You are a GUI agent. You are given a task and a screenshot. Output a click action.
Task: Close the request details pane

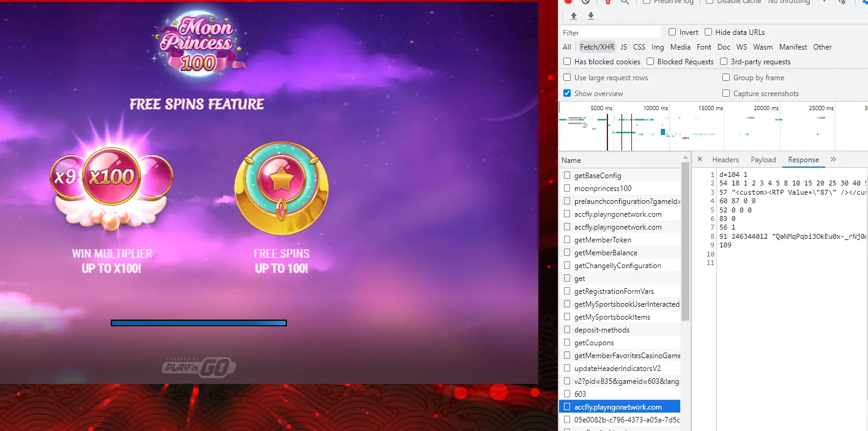click(x=700, y=159)
